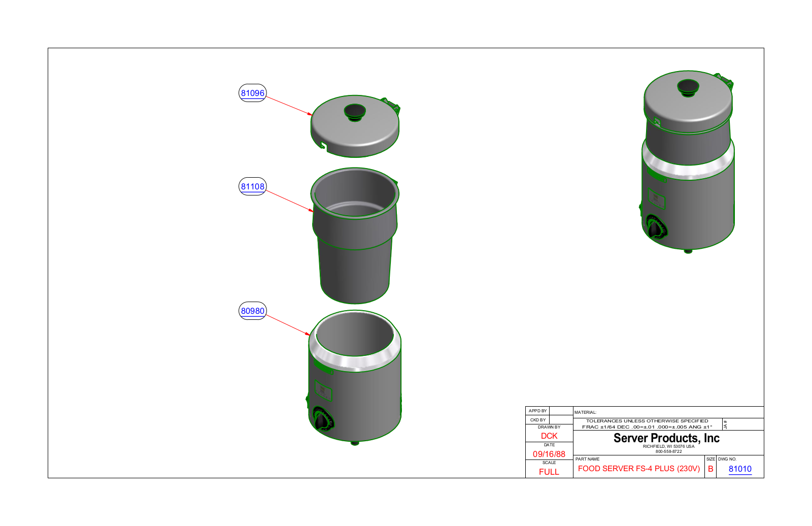Click the 'DRAWN BY' label
Image resolution: width=812 pixels, height=526 pixels.
coord(549,427)
